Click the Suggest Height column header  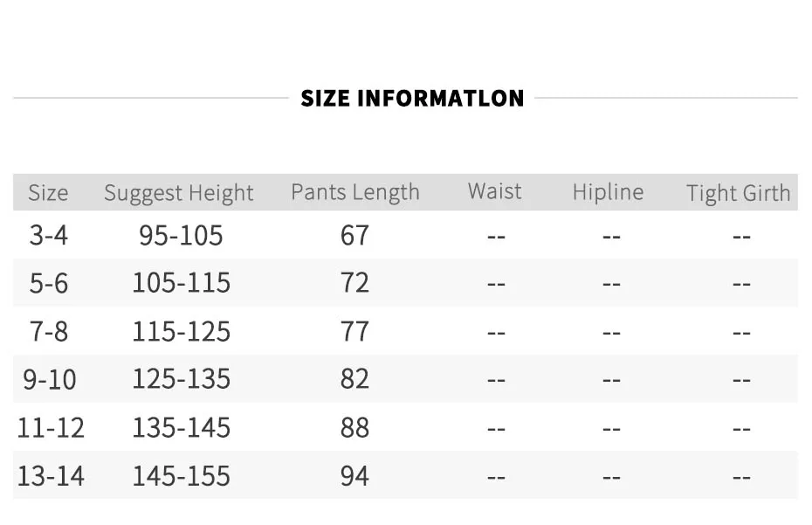pos(179,193)
